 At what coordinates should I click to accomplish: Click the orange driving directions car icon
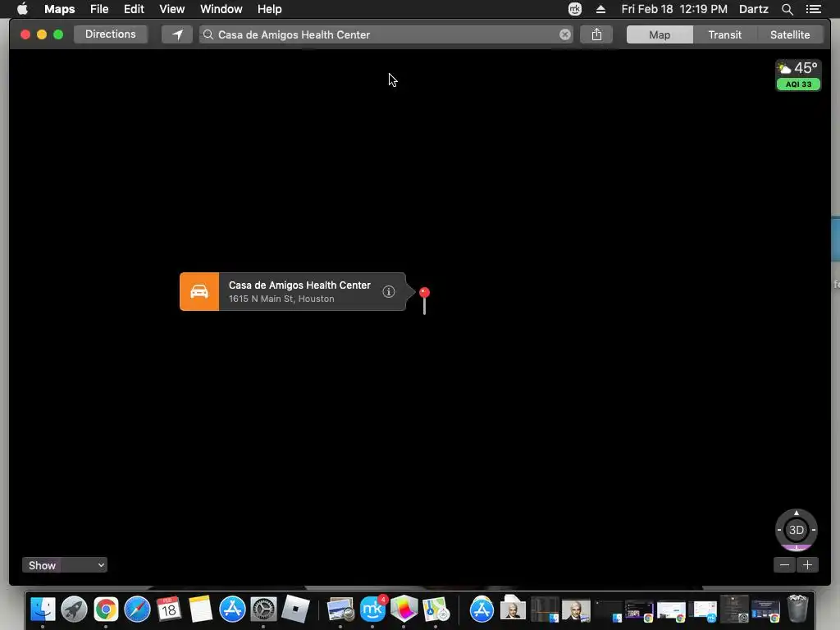[x=199, y=291]
